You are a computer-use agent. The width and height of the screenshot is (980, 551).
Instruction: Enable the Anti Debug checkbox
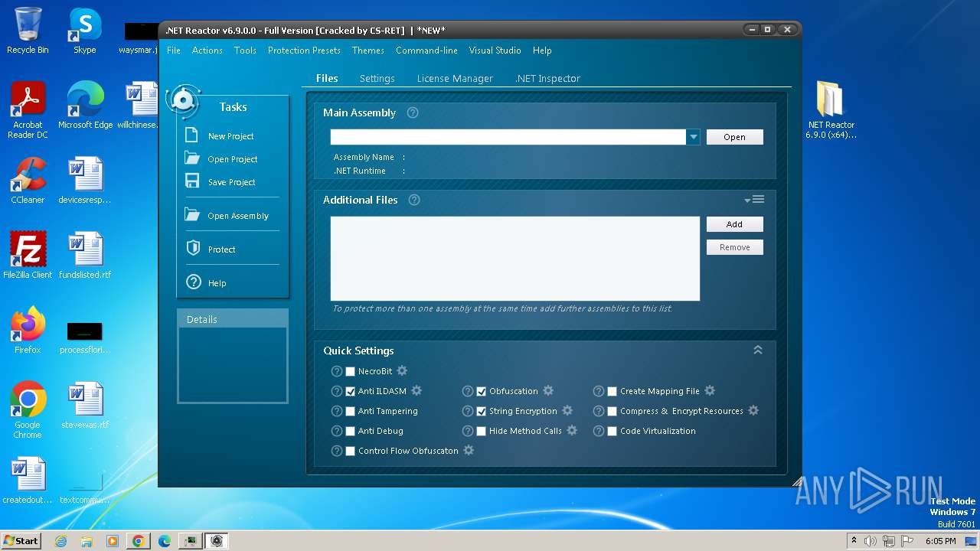click(351, 431)
